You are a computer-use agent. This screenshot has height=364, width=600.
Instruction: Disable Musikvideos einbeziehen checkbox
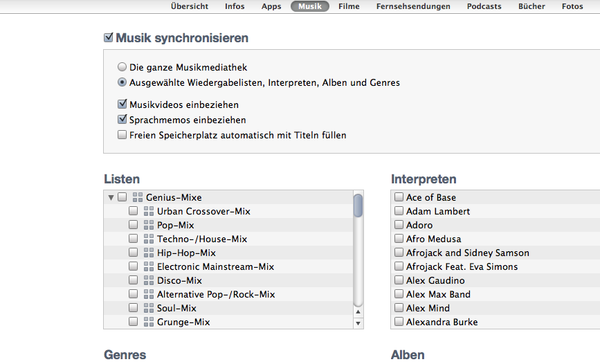[122, 104]
